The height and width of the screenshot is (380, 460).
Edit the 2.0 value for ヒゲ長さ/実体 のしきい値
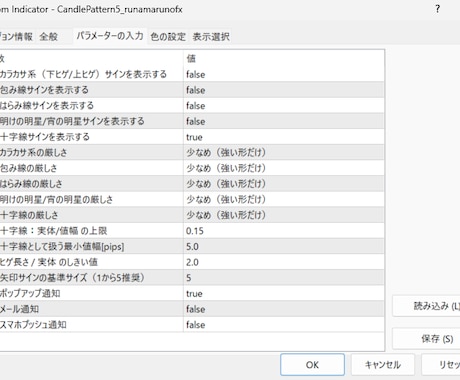[x=284, y=262]
